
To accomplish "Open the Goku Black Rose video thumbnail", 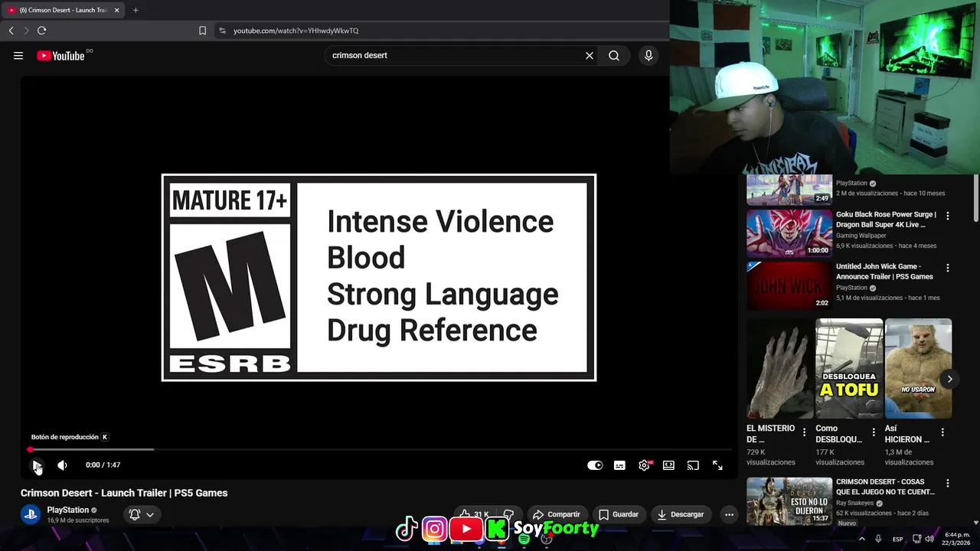I will click(789, 233).
